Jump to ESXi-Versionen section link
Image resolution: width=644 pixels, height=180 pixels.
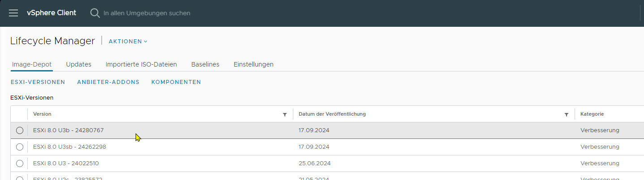point(38,82)
